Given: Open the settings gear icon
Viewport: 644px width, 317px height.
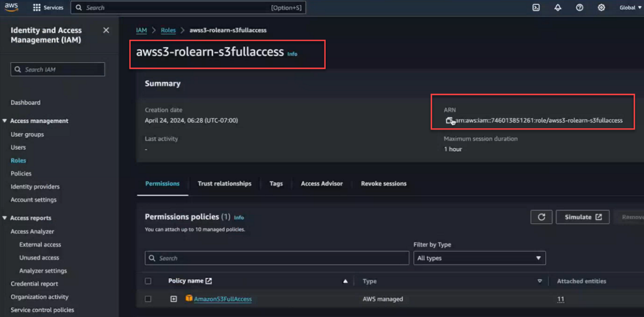Looking at the screenshot, I should point(601,7).
